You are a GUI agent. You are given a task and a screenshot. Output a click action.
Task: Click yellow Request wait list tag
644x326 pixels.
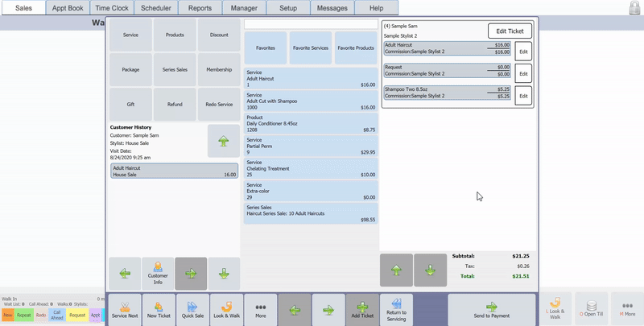tap(77, 315)
